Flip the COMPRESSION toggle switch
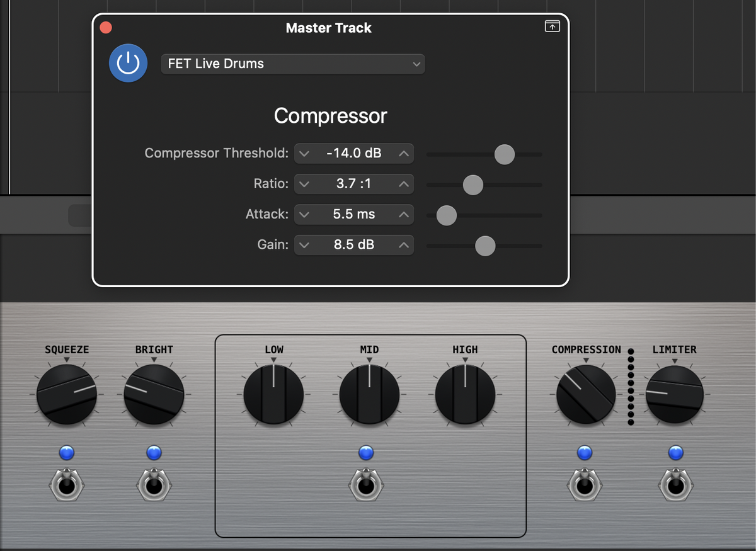 click(x=584, y=485)
